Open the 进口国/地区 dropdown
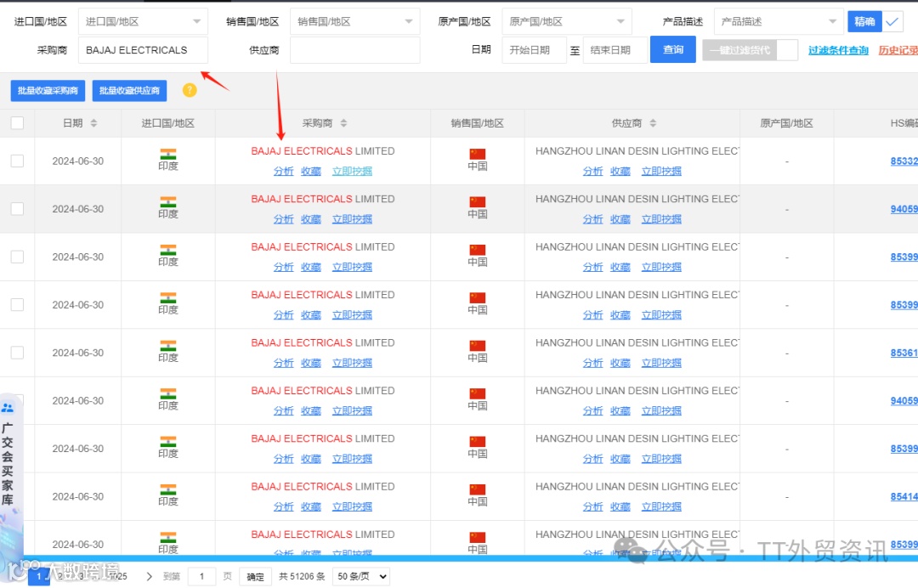 tap(143, 21)
